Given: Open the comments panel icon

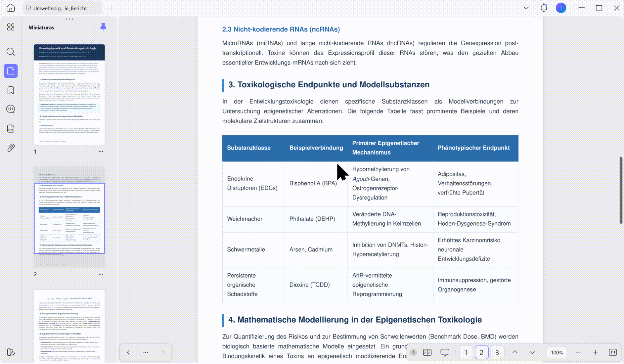Looking at the screenshot, I should point(11,109).
